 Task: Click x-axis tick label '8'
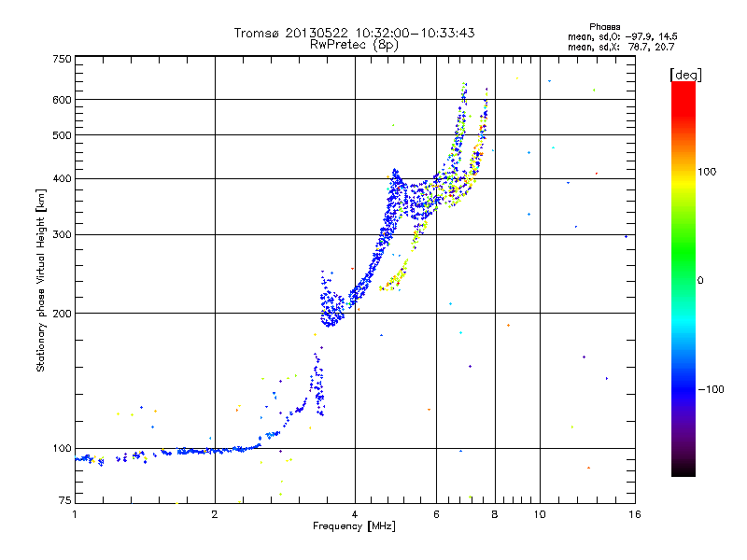click(x=495, y=514)
